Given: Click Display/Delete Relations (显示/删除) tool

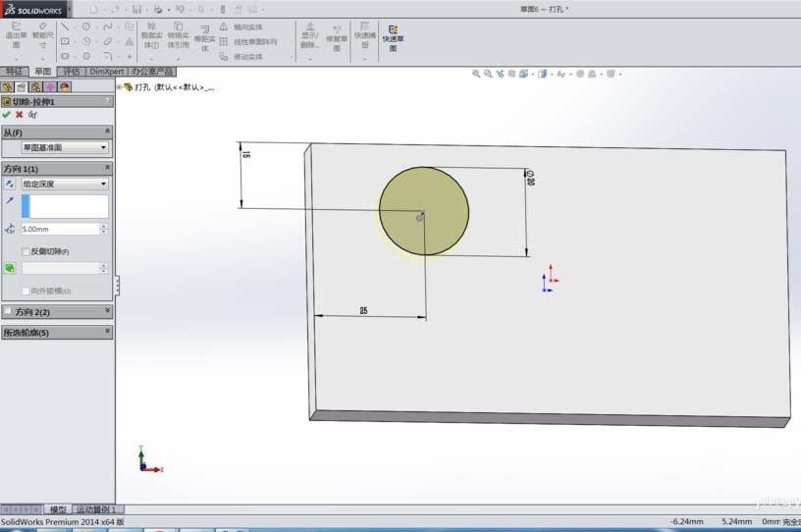Looking at the screenshot, I should coord(309,35).
